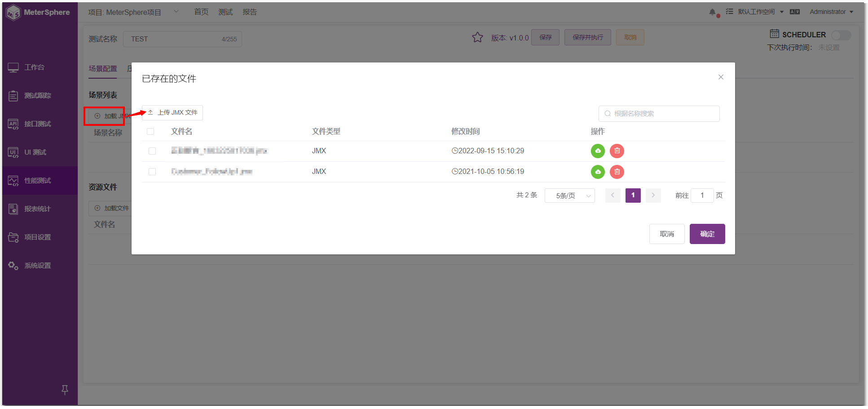Image resolution: width=868 pixels, height=409 pixels.
Task: Open the 系统设置 system settings section
Action: 40,266
